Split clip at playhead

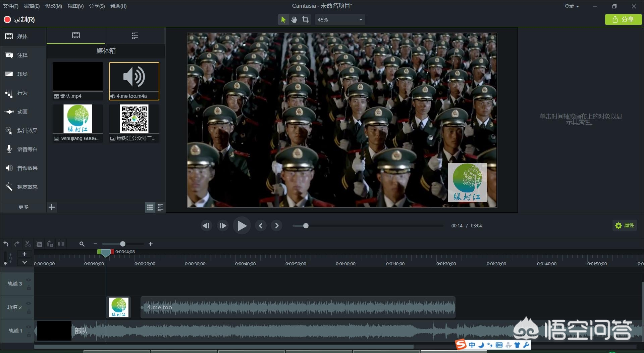click(61, 244)
